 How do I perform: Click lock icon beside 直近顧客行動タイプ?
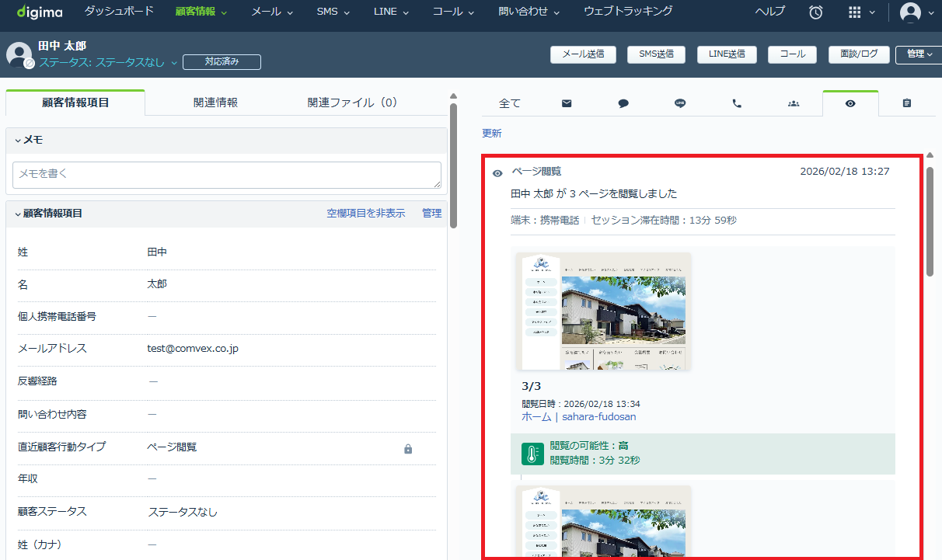[x=408, y=448]
